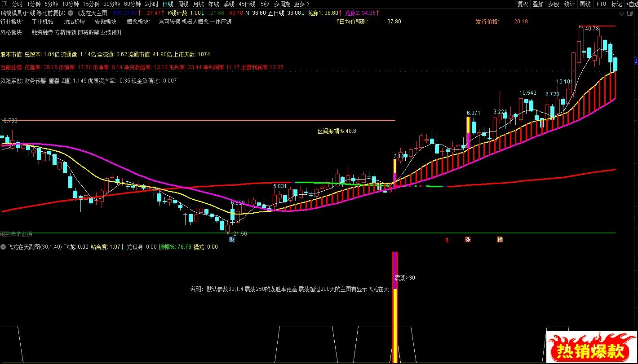The image size is (638, 364).
Task: Click the 财 financial marker below the chart
Action: (x=232, y=240)
